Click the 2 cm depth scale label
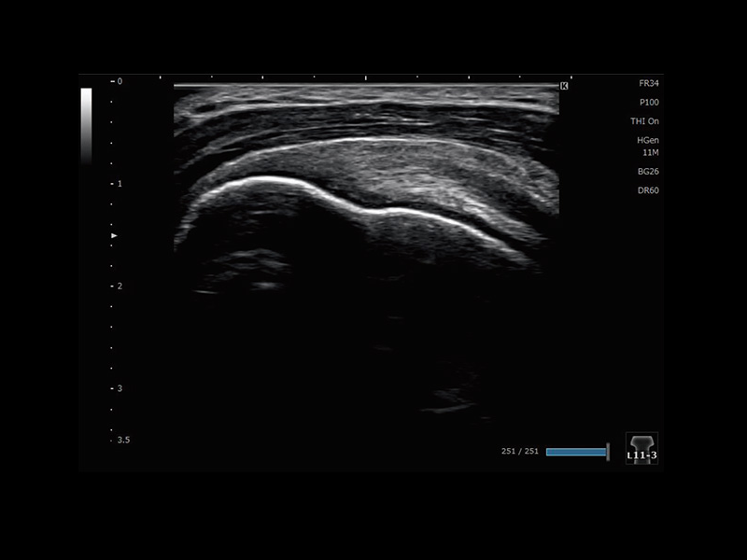 (120, 287)
